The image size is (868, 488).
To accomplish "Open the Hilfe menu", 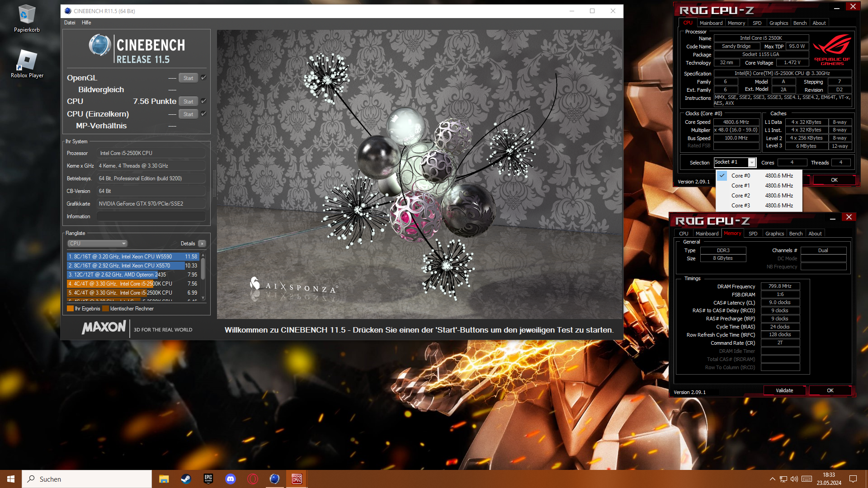I will 86,23.
